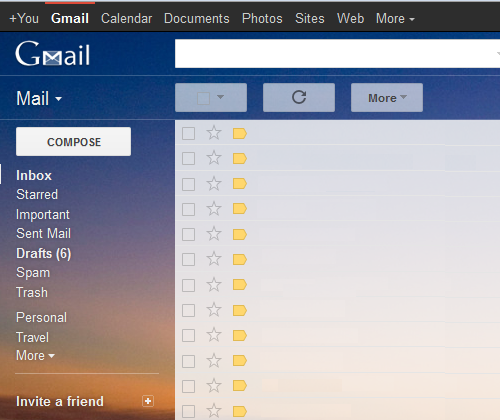Open Sent Mail

(43, 233)
